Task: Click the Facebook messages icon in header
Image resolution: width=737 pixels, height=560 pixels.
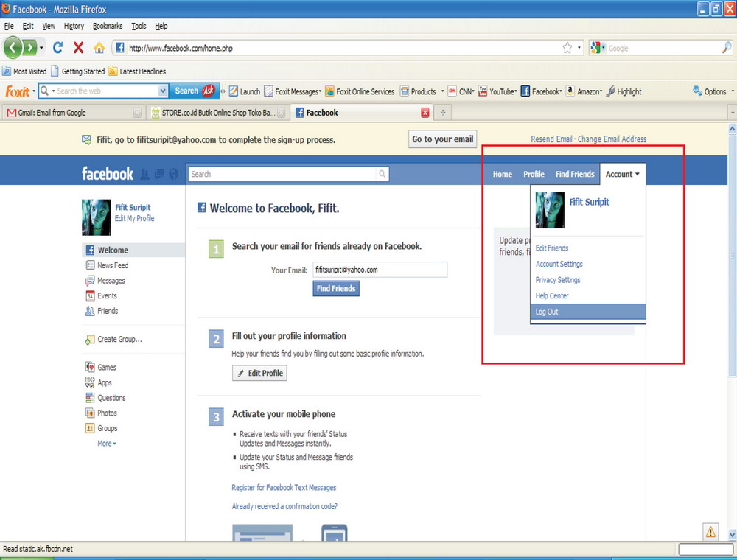Action: pyautogui.click(x=159, y=175)
